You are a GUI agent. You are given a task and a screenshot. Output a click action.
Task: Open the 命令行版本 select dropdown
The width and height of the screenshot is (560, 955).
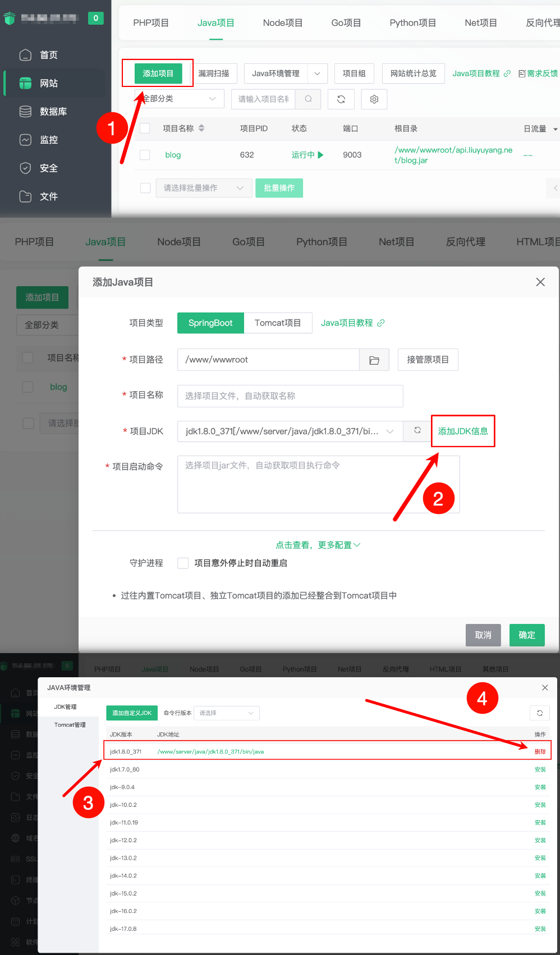[226, 713]
